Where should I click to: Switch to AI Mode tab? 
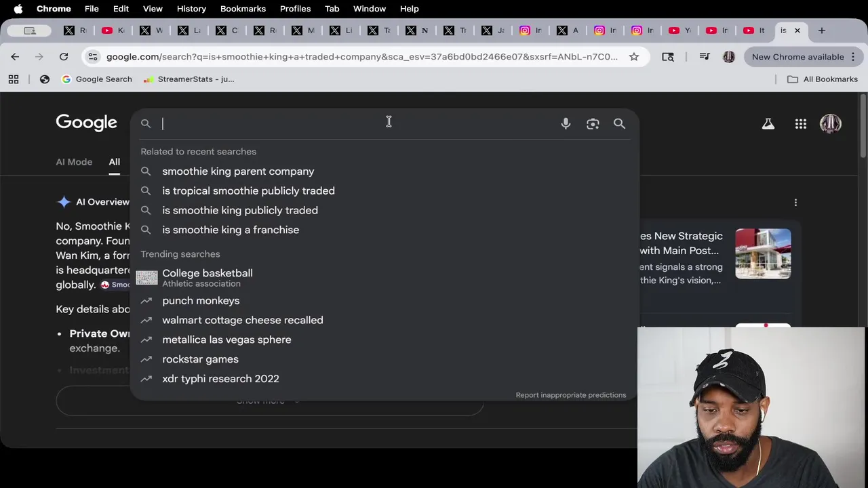pyautogui.click(x=74, y=162)
